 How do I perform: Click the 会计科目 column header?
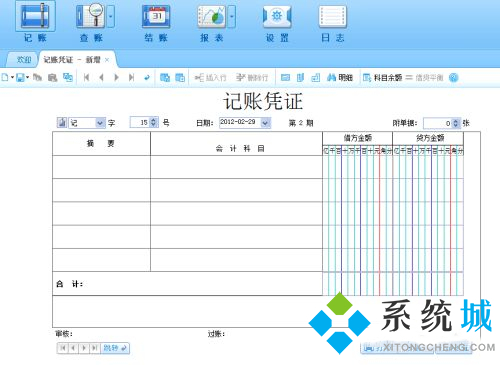[x=236, y=144]
